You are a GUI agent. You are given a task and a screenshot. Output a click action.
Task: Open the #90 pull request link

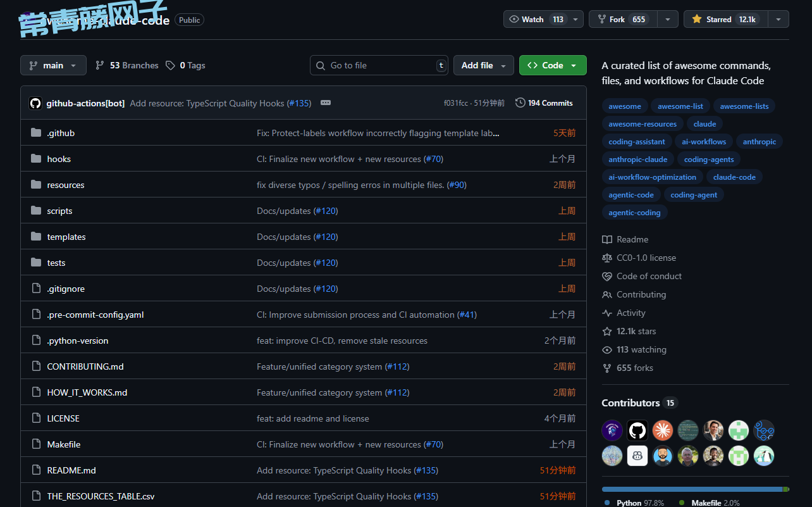pyautogui.click(x=457, y=185)
